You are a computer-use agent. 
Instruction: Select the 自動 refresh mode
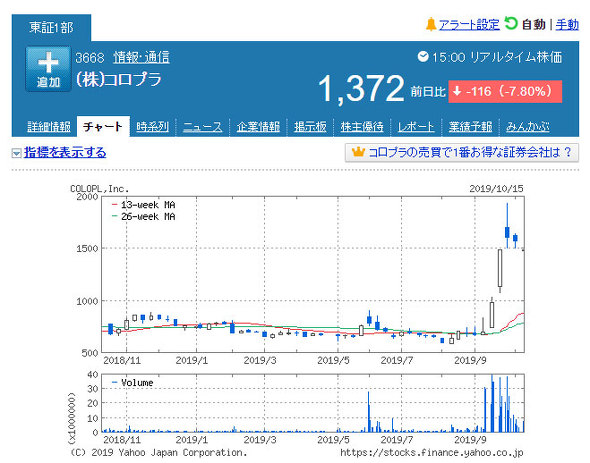533,25
